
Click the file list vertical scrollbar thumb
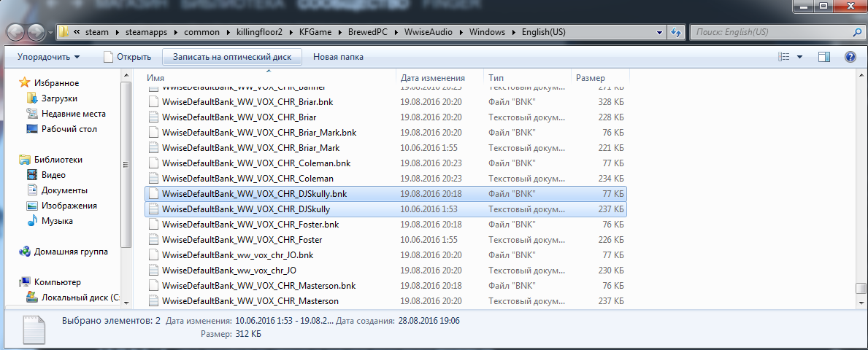[x=860, y=289]
